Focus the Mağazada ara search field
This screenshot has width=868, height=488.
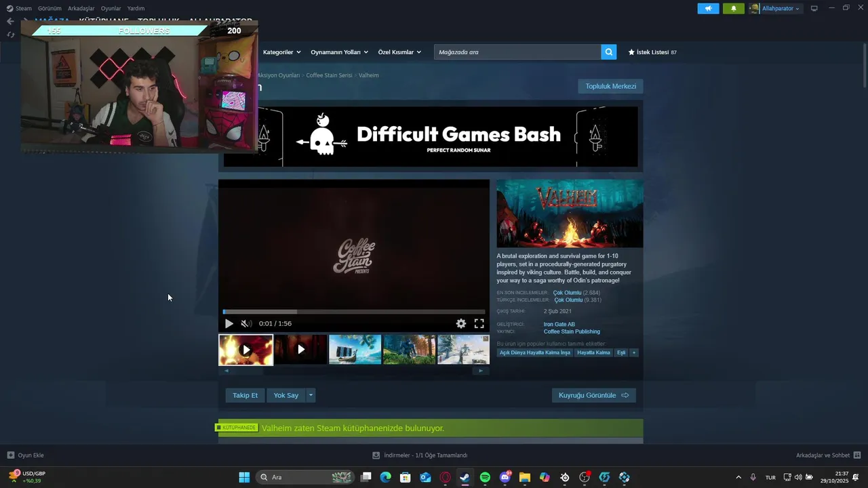pos(517,52)
